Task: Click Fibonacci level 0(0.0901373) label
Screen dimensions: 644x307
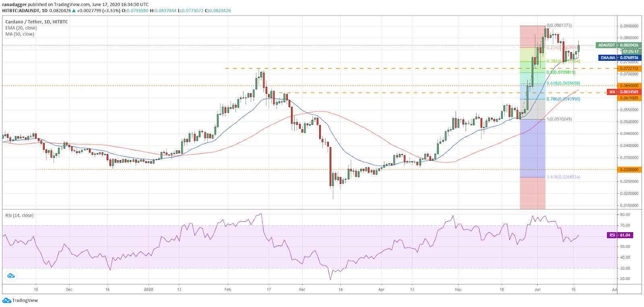Action: 559,25
